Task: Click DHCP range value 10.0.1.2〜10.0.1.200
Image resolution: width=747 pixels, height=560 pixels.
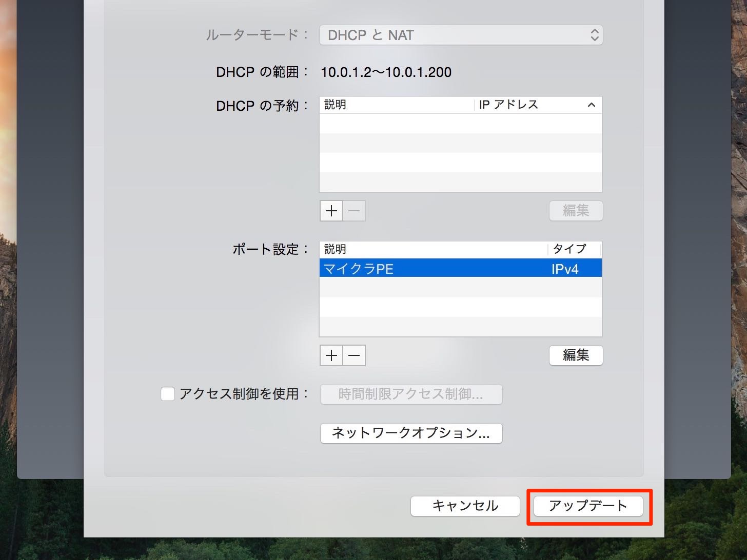Action: 386,72
